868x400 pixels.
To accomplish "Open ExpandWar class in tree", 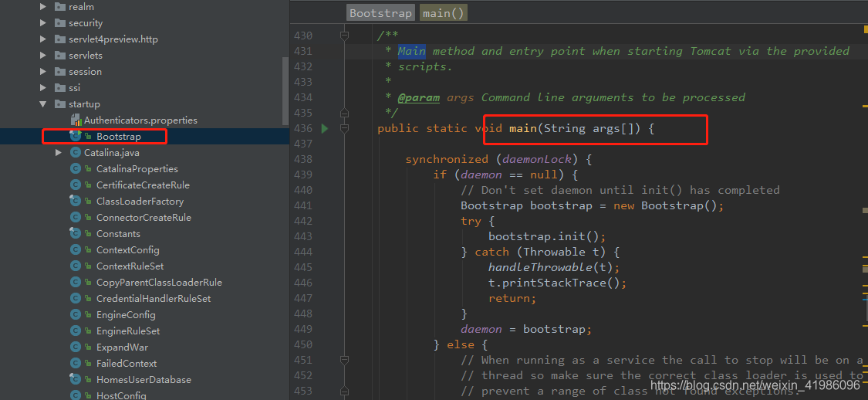I will click(x=124, y=347).
